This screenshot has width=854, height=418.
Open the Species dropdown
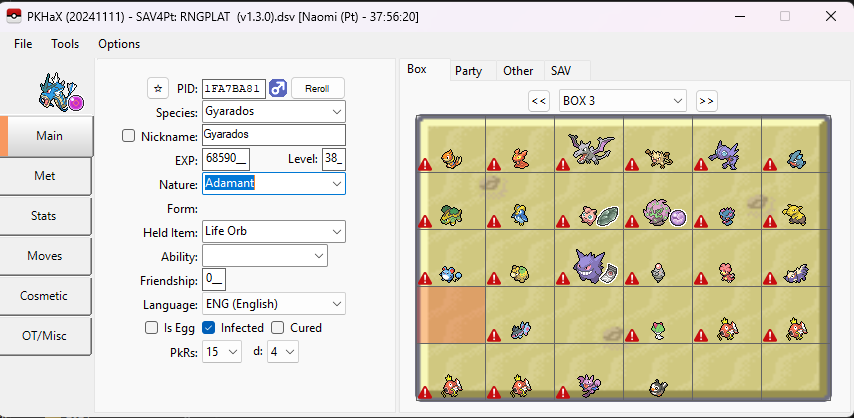[273, 112]
